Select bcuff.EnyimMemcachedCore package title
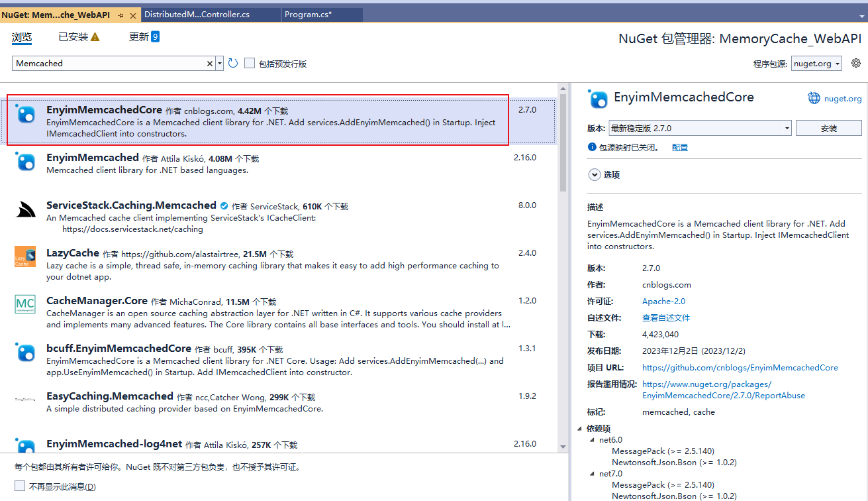Screen dimensions: 868x501 click(119, 349)
